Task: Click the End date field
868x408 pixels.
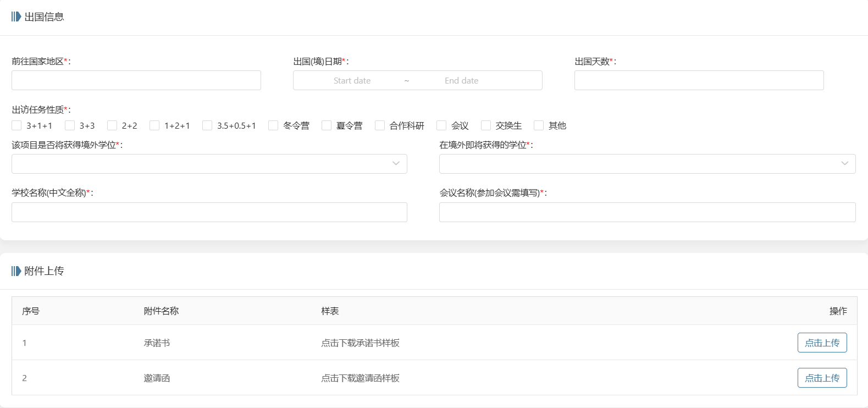Action: pos(461,81)
